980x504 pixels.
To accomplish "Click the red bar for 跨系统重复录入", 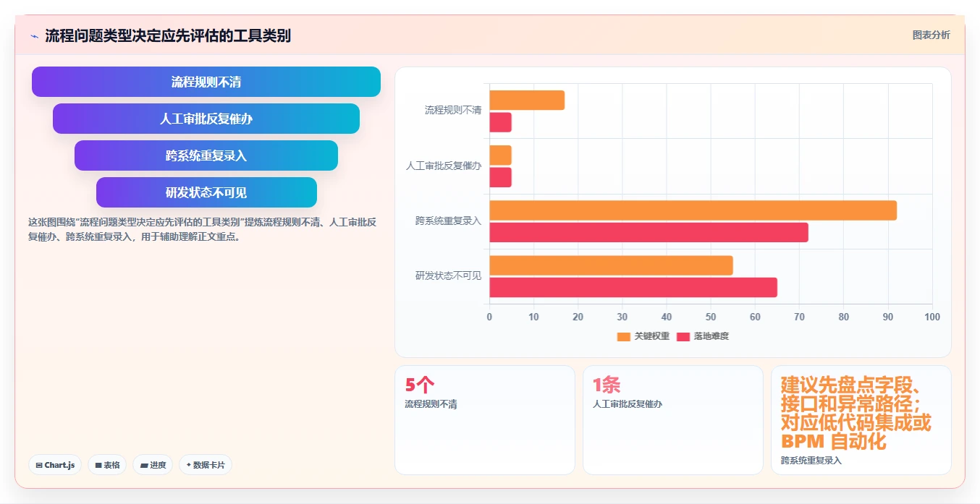I will coord(649,233).
